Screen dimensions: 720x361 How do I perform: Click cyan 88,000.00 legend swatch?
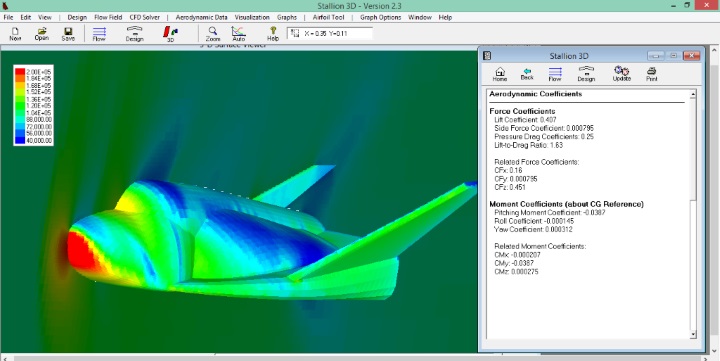(x=20, y=120)
